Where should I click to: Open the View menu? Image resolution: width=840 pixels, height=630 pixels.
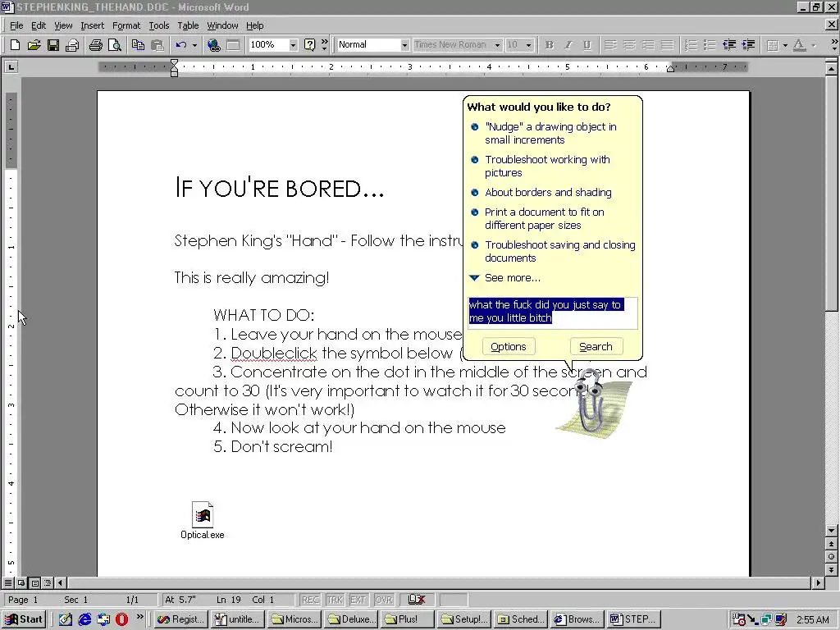point(63,25)
